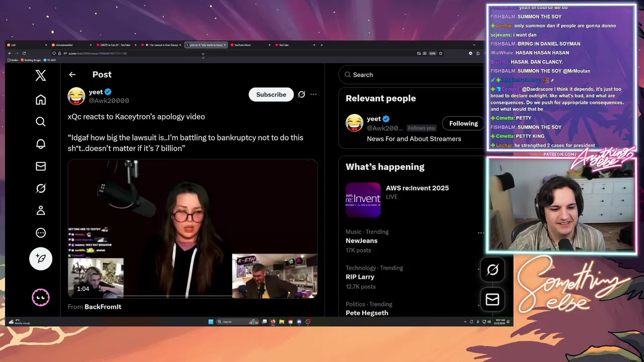The height and width of the screenshot is (362, 644).
Task: Bookmark page with star icon
Action: click(x=441, y=53)
